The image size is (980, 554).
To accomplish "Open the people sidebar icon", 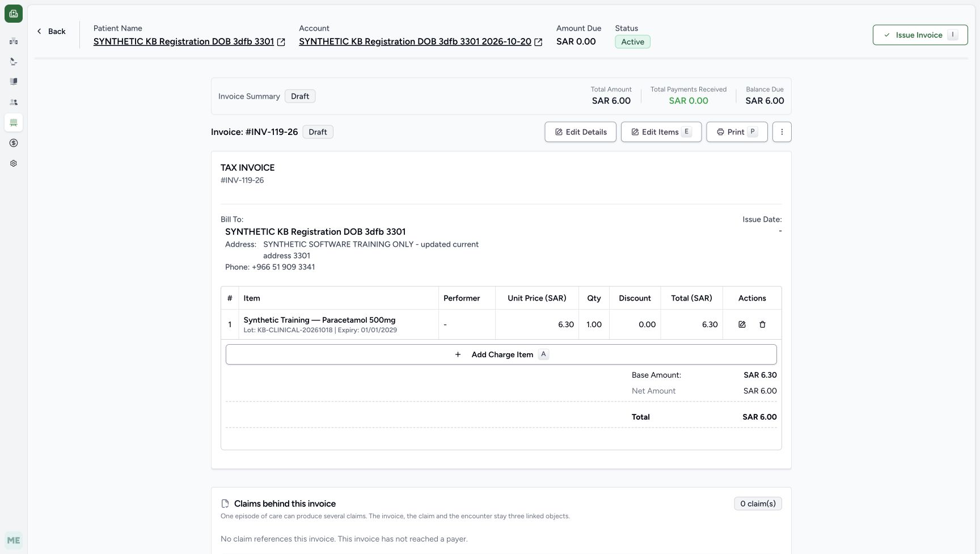I will (x=14, y=102).
